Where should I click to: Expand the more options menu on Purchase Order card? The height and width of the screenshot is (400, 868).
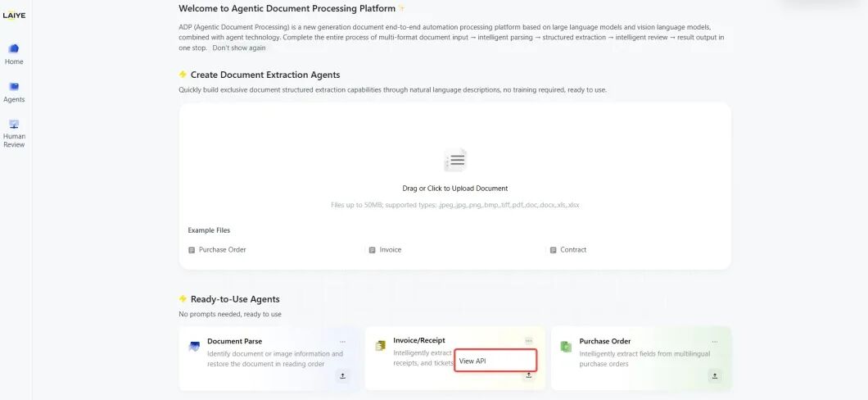click(x=715, y=341)
